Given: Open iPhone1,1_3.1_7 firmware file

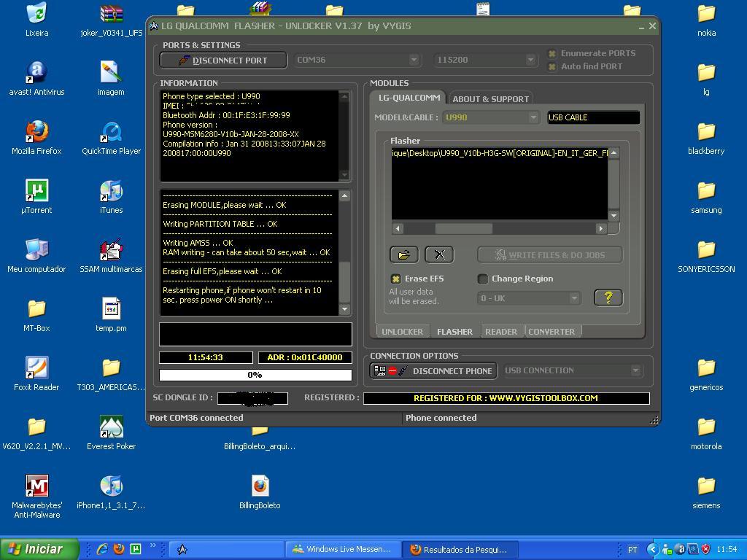Looking at the screenshot, I should [x=111, y=485].
